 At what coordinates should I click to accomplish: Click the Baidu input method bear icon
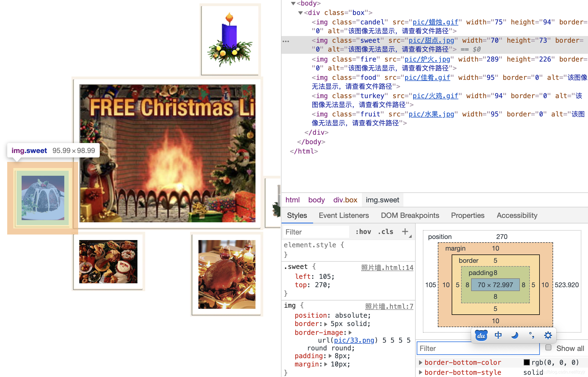[x=481, y=335]
